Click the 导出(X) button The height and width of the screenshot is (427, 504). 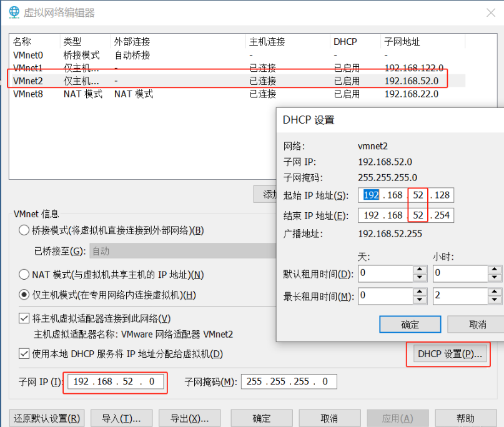click(x=190, y=418)
